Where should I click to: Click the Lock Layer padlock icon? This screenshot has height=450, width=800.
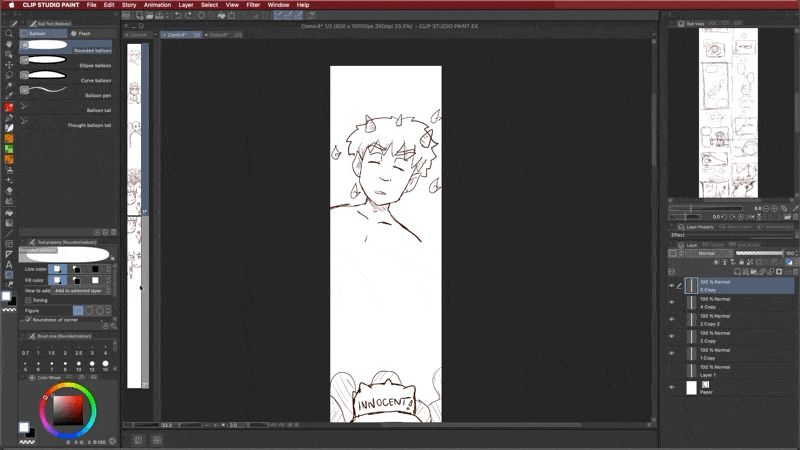coord(741,262)
